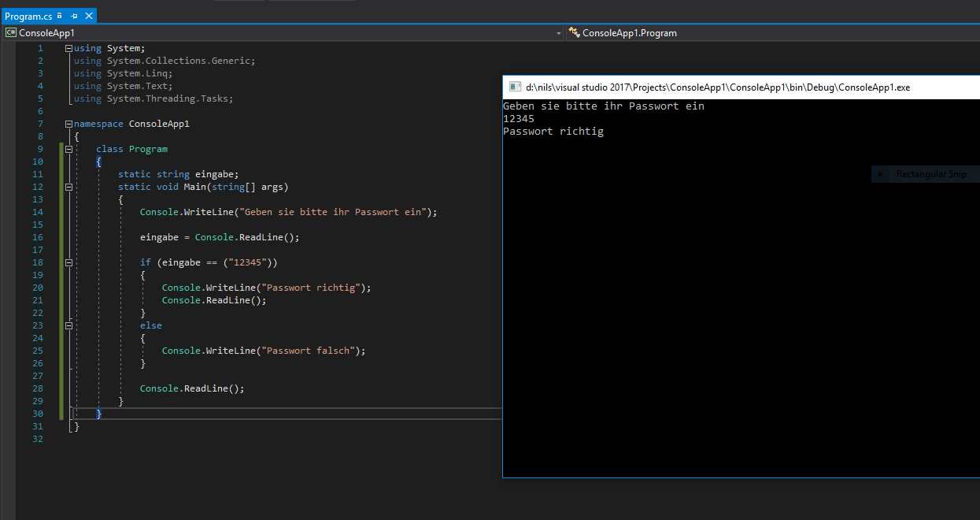Click 'Geben sie bitte ihr Passwort ein' in console output
Image resolution: width=980 pixels, height=520 pixels.
click(604, 106)
